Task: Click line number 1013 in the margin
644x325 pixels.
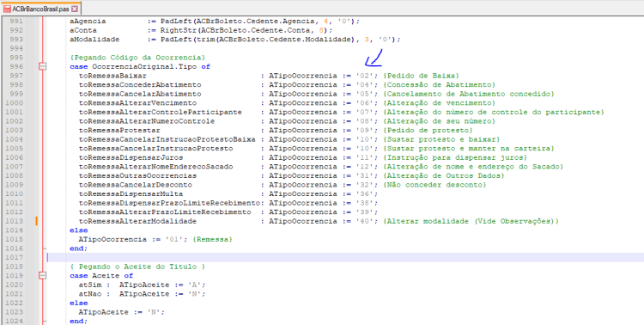Action: [x=15, y=221]
